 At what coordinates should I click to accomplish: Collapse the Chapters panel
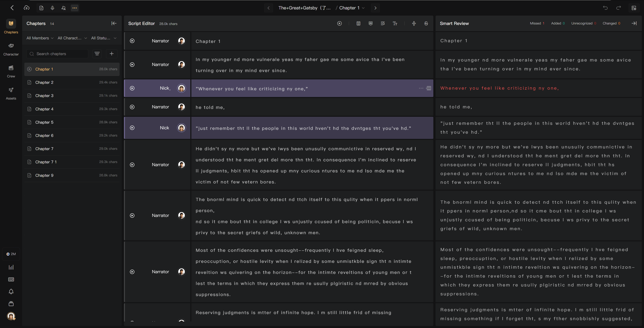(114, 23)
